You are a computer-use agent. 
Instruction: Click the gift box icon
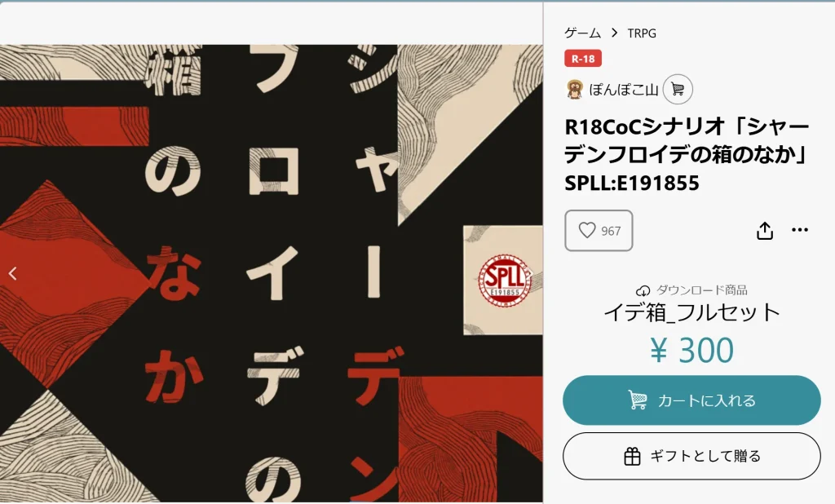[632, 456]
